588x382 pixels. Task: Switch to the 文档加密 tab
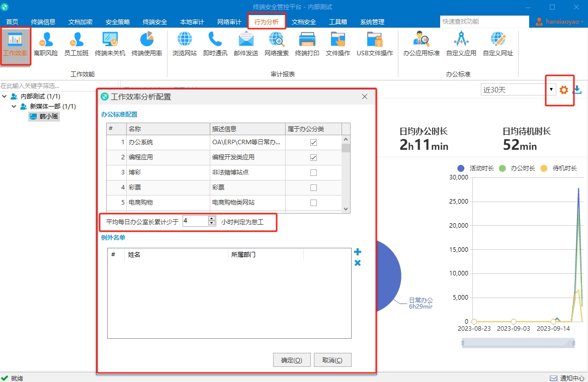click(80, 22)
